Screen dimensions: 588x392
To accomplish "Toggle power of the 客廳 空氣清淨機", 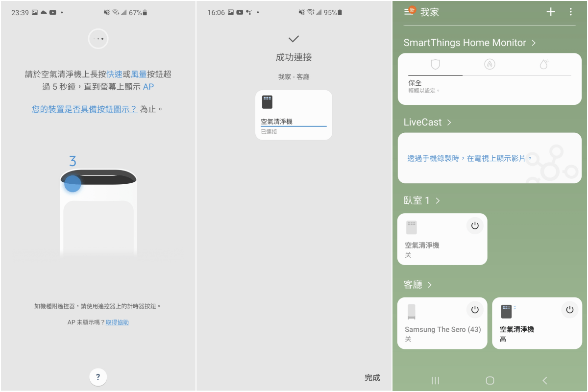I will [569, 310].
